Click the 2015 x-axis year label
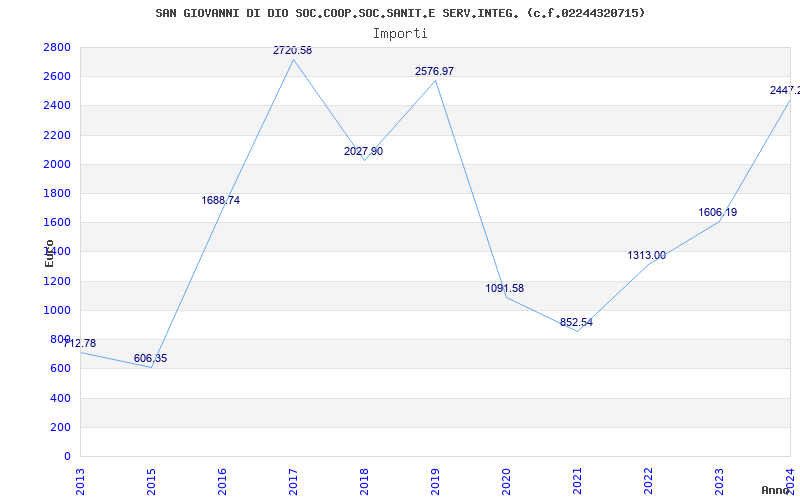Image resolution: width=800 pixels, height=500 pixels. pyautogui.click(x=151, y=482)
